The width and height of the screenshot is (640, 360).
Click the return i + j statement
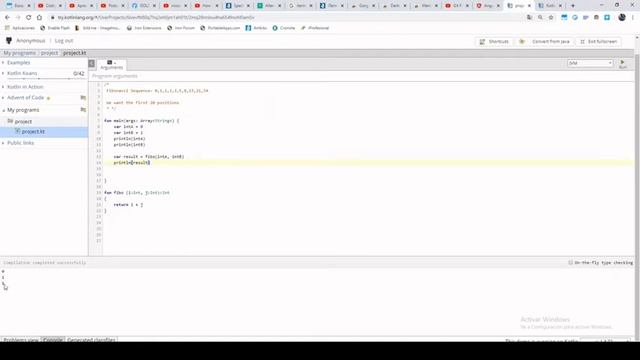click(x=128, y=204)
